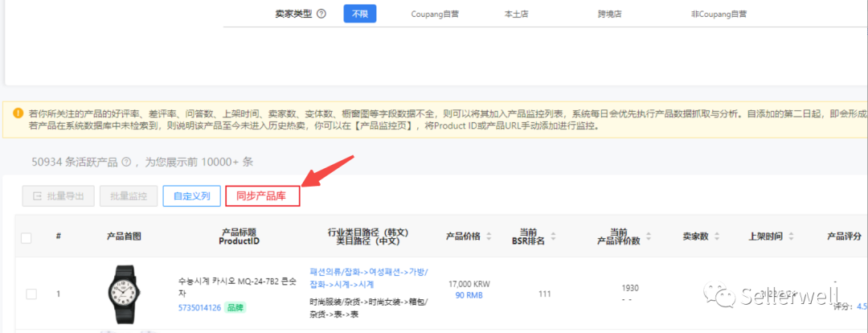This screenshot has width=868, height=333.
Task: Choose the Coupang自营 seller type
Action: click(434, 14)
